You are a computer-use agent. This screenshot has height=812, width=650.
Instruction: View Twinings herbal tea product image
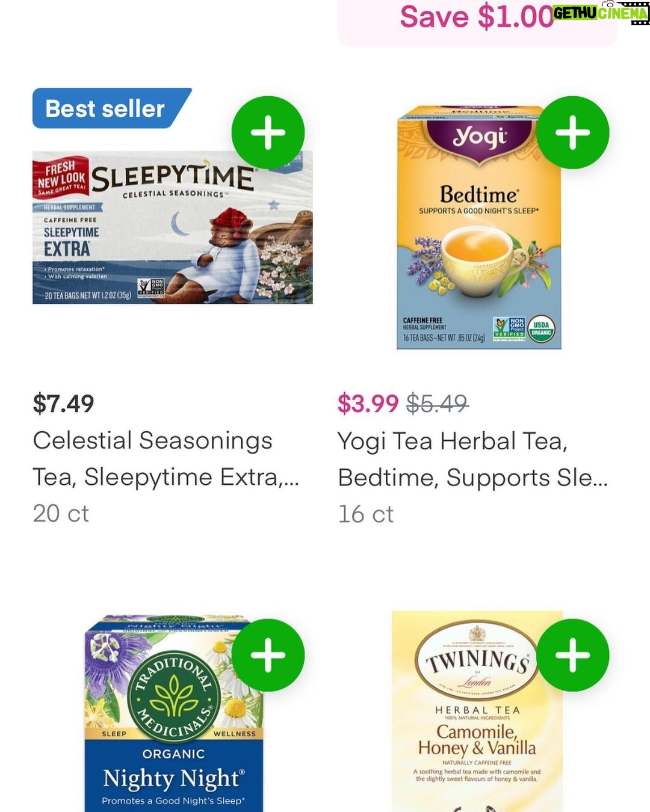point(477,712)
